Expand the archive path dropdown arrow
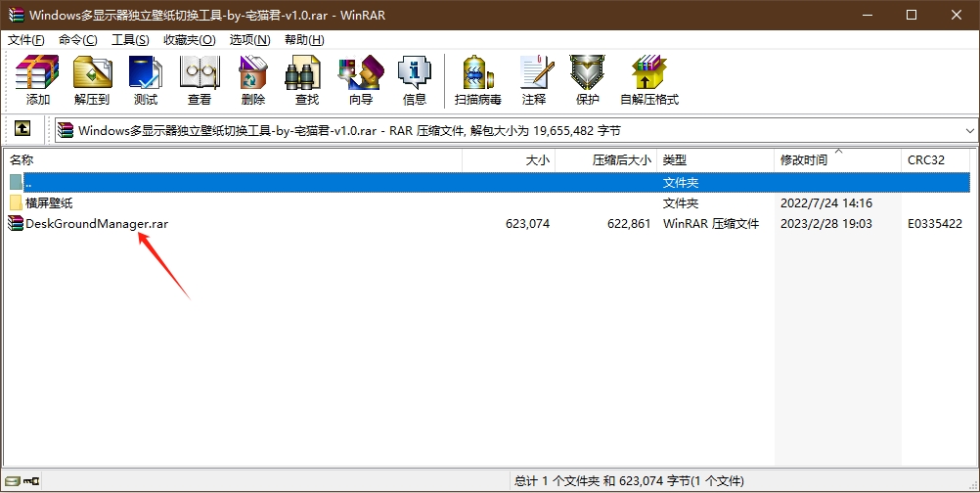This screenshot has width=980, height=493. [x=970, y=131]
